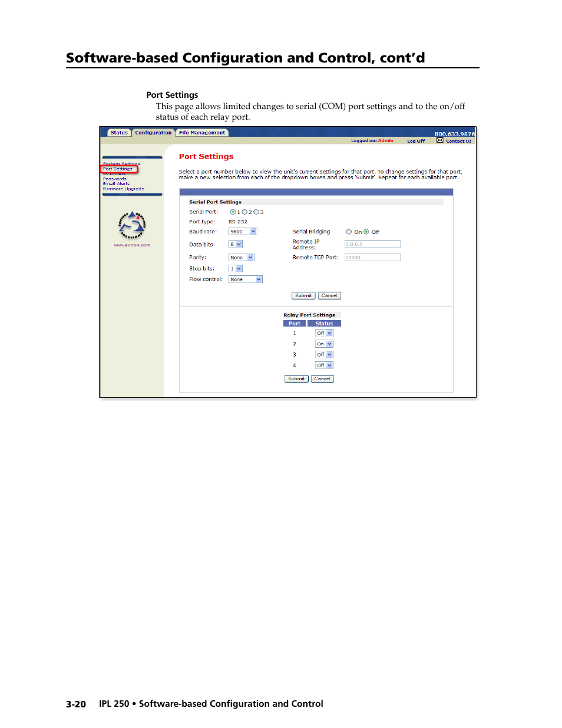Click the Contact Us envelope icon
Viewport: 562px width, 728px height.
[x=439, y=140]
